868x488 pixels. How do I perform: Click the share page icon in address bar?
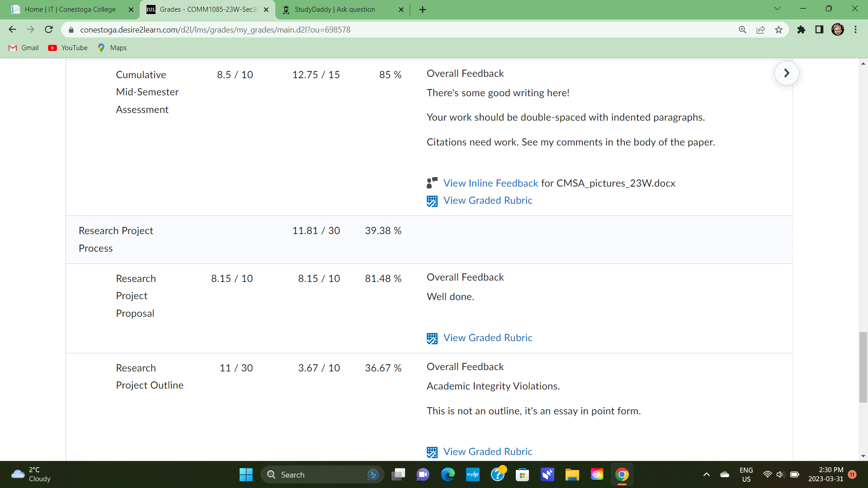pos(760,30)
